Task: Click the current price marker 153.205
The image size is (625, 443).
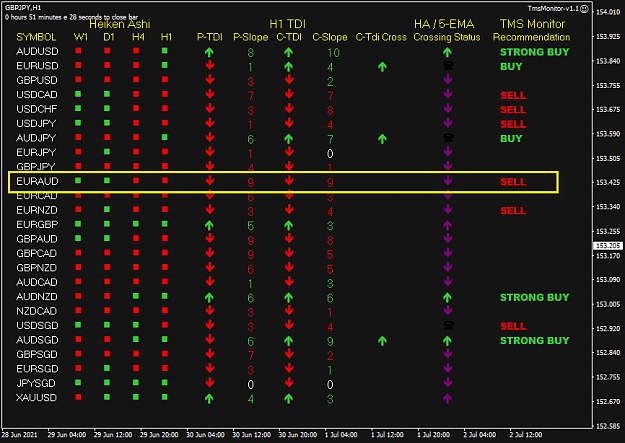Action: [608, 246]
